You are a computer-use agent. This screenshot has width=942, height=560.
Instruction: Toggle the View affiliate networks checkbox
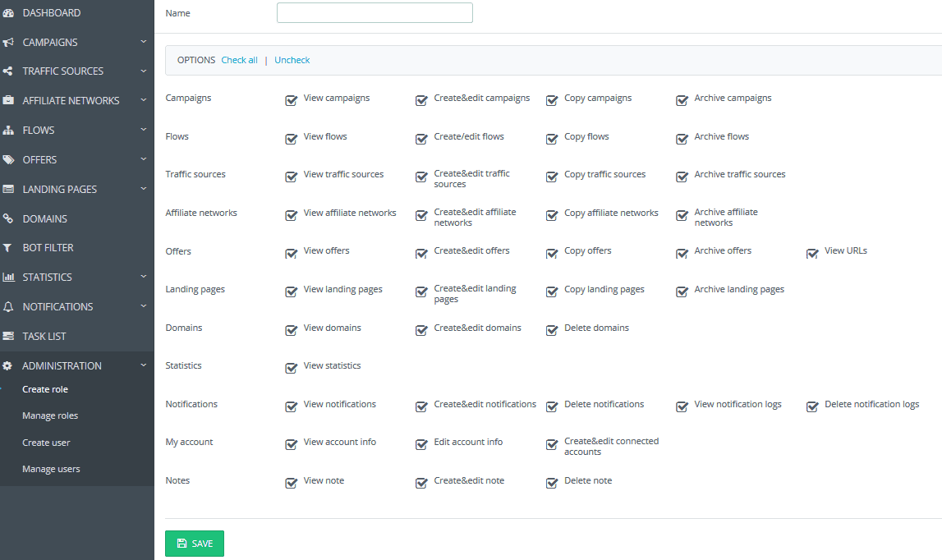(x=292, y=215)
